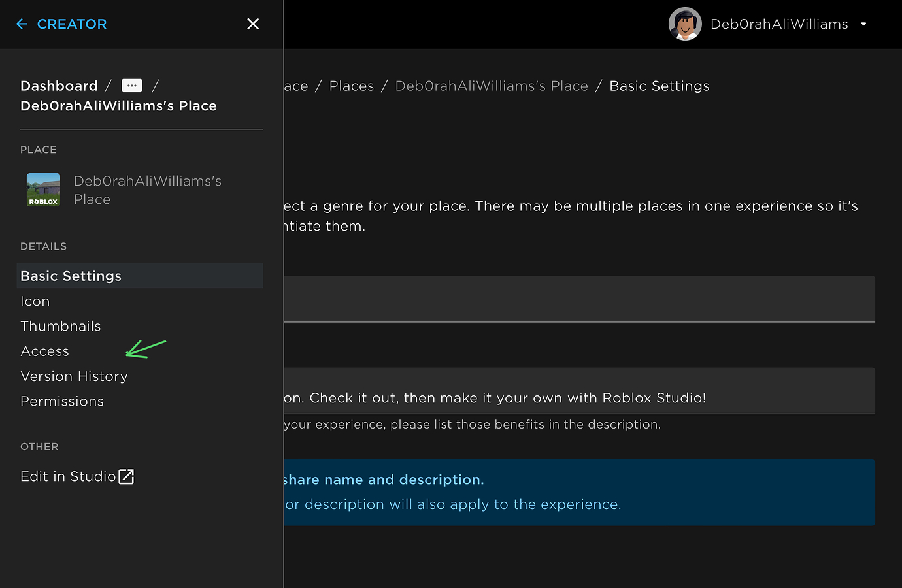Image resolution: width=902 pixels, height=588 pixels.
Task: Open the Permissions page
Action: click(x=62, y=401)
